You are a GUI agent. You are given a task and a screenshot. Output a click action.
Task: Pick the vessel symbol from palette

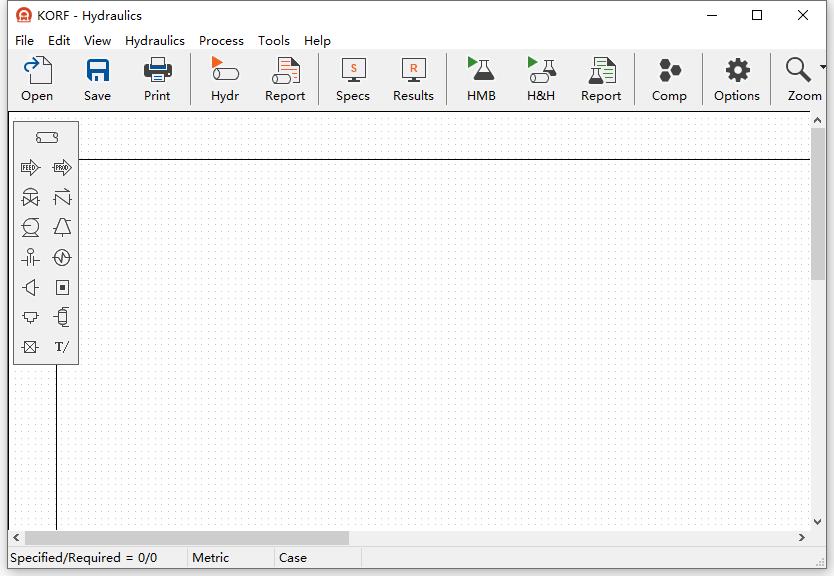[62, 318]
